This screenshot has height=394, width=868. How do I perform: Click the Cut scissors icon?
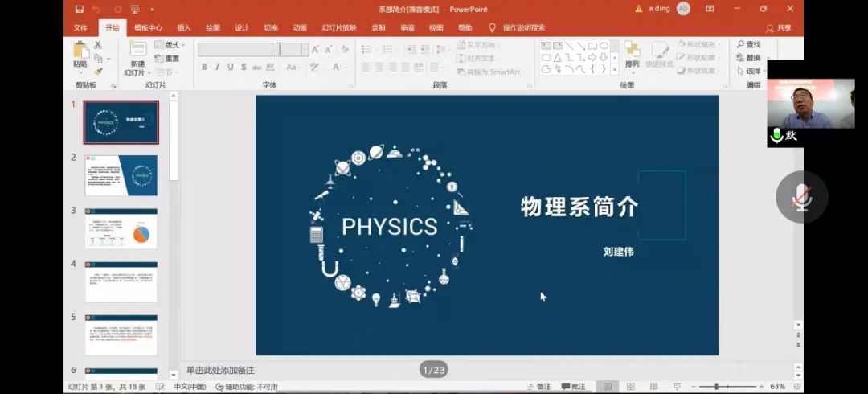tap(98, 45)
